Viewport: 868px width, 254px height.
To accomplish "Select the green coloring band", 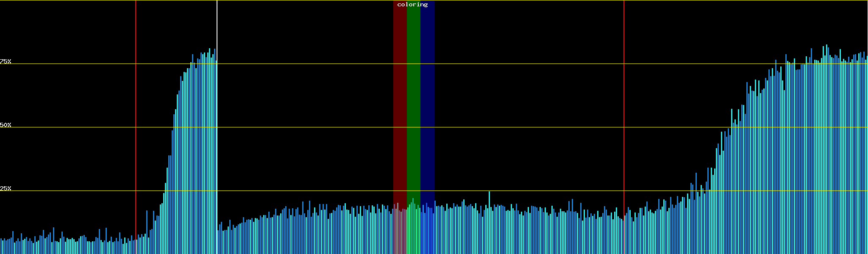I will coord(413,106).
